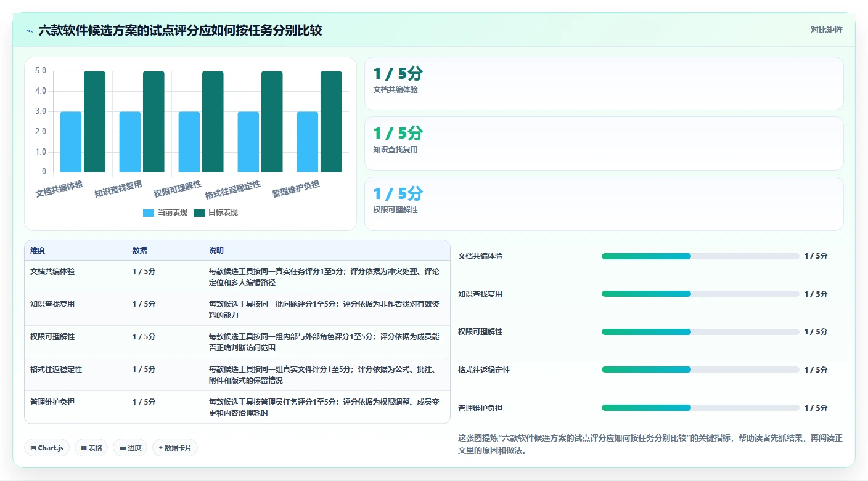Select the 知识查找复用 cell in the table

click(x=52, y=304)
